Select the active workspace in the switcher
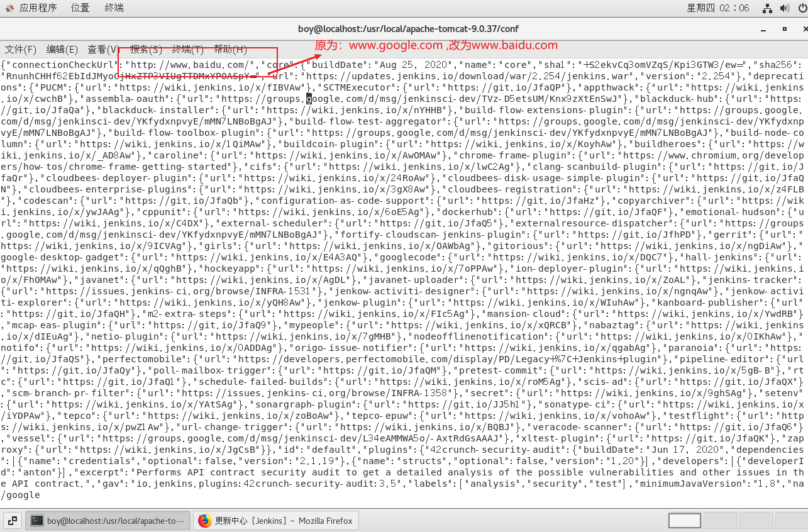Screen dimensions: 808x532 (685, 521)
